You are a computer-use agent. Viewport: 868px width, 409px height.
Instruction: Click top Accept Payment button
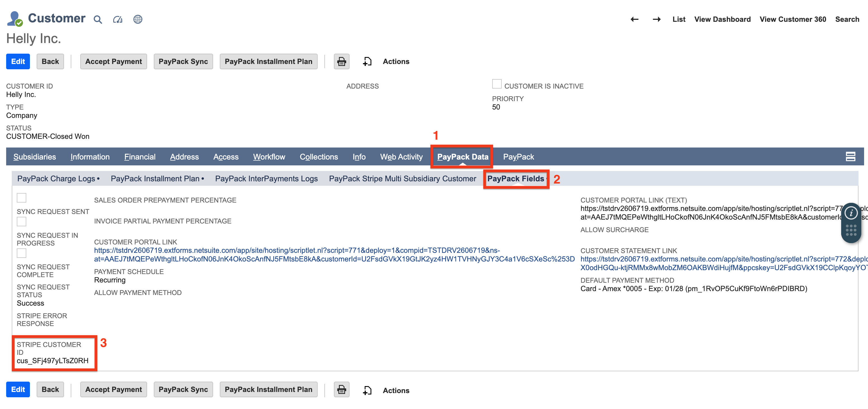114,62
